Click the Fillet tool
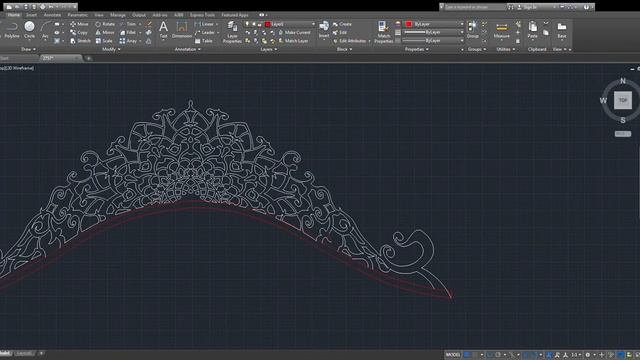 point(128,32)
